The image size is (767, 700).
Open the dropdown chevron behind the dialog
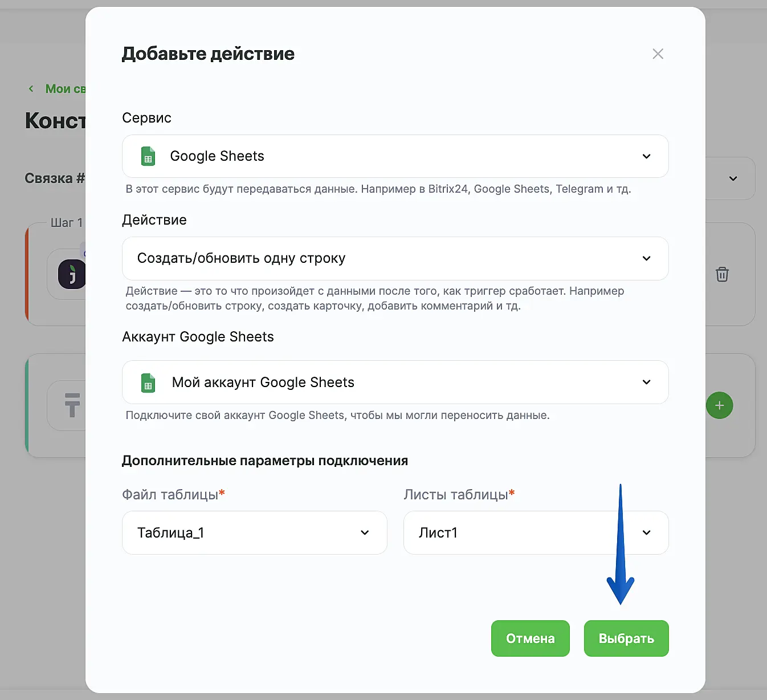point(733,178)
